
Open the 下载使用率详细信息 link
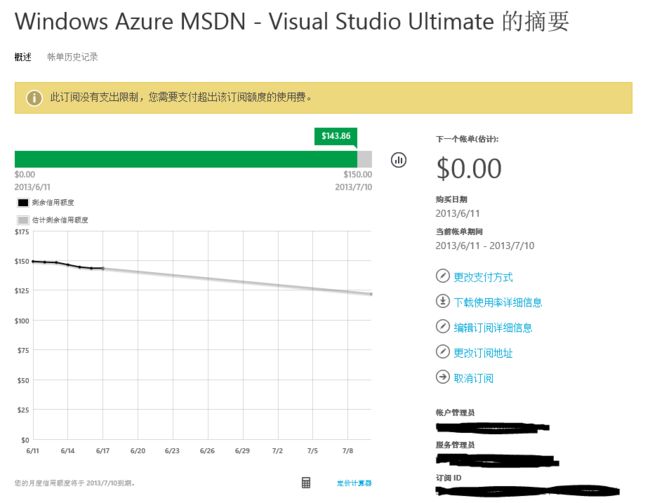[x=497, y=302]
